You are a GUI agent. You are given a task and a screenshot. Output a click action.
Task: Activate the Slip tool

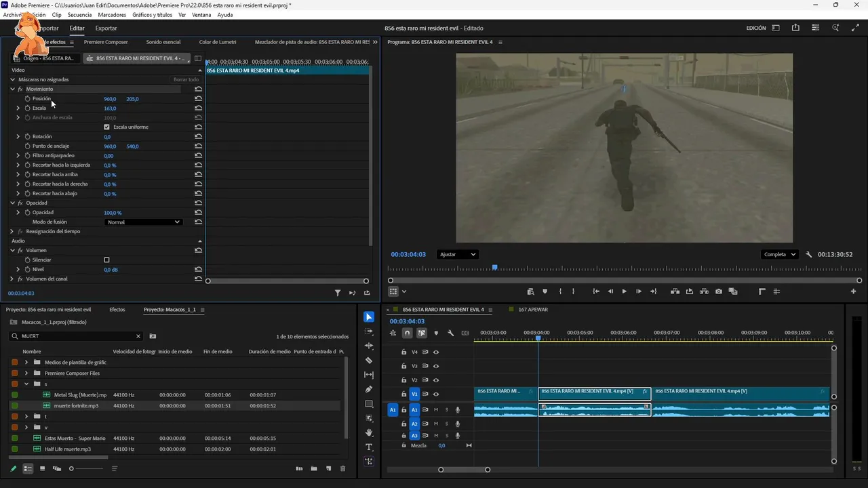tap(369, 375)
